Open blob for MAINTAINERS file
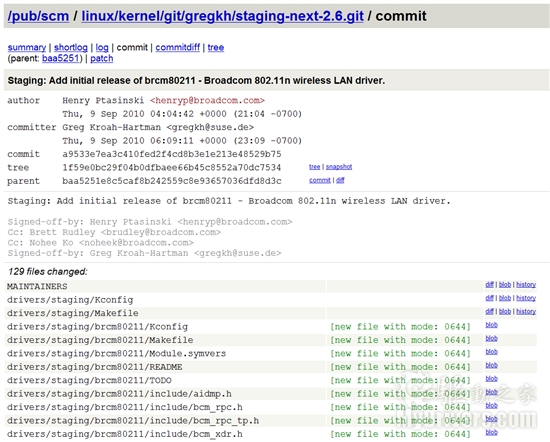Screen dimensions: 550x442 tap(505, 284)
